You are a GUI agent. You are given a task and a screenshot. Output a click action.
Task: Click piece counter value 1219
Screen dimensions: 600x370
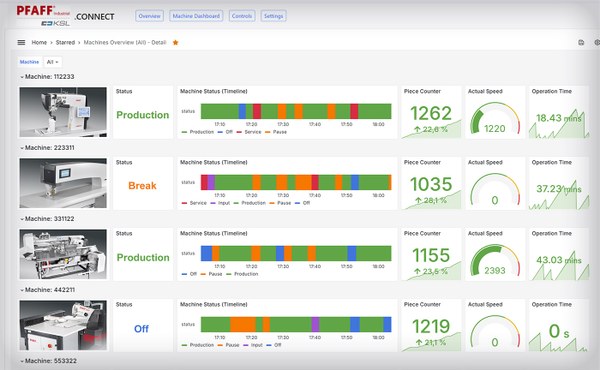[x=431, y=326]
